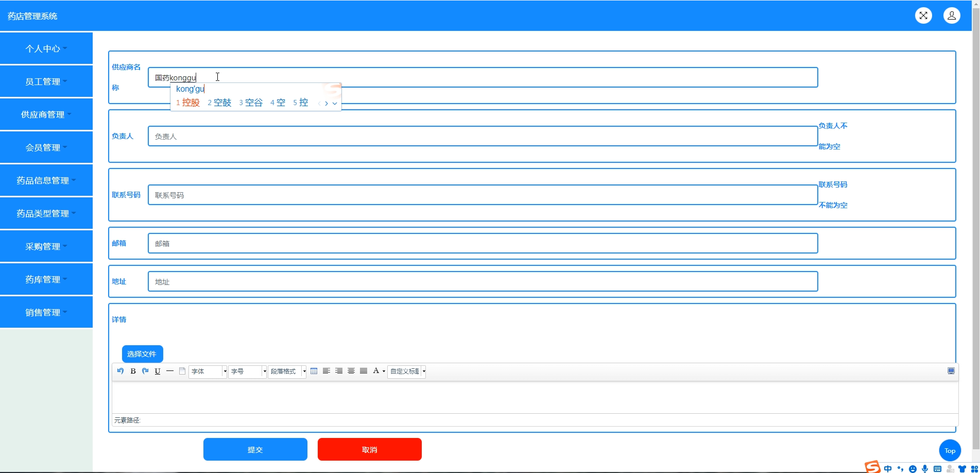This screenshot has width=980, height=473.
Task: Expand 个人中心 sidebar menu
Action: click(x=46, y=48)
